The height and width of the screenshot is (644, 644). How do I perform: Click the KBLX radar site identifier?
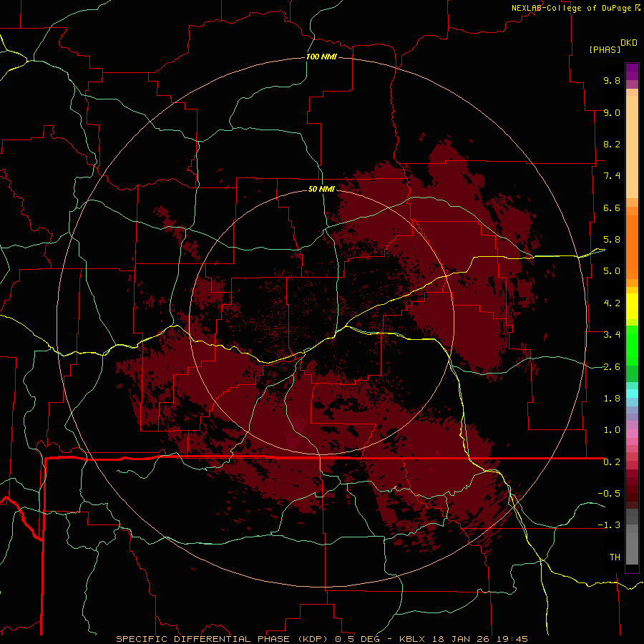[413, 639]
